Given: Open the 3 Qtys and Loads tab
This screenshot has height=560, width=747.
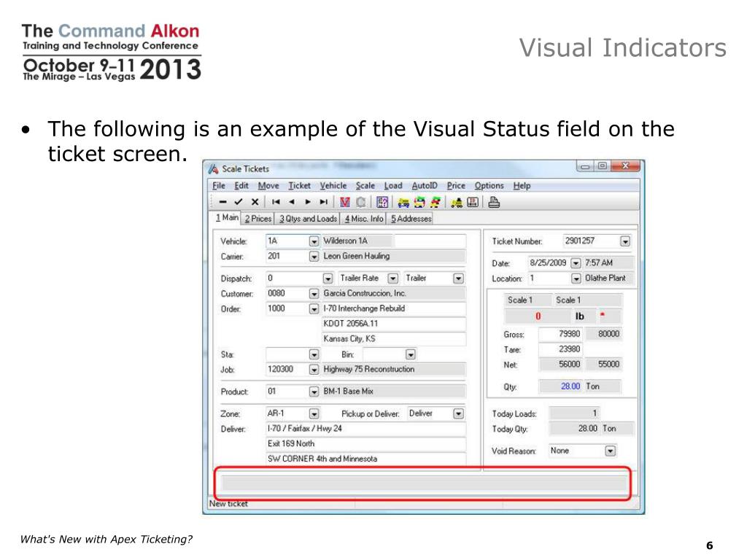Looking at the screenshot, I should [x=308, y=219].
